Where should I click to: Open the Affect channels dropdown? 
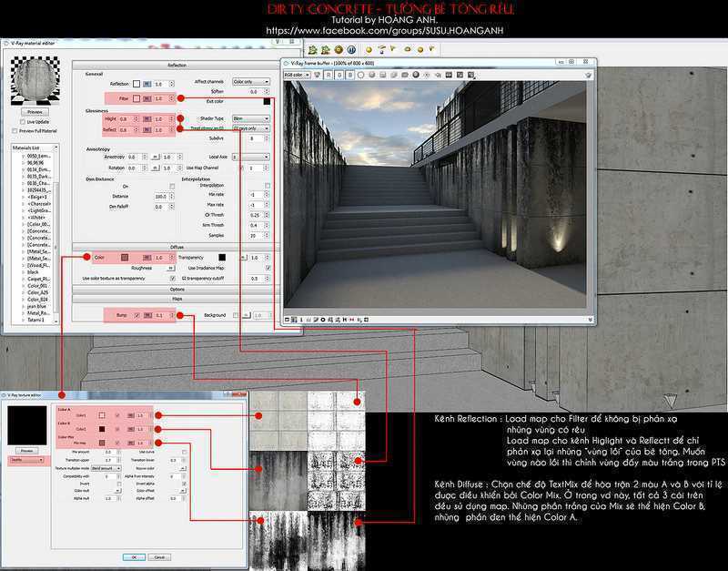[x=251, y=82]
